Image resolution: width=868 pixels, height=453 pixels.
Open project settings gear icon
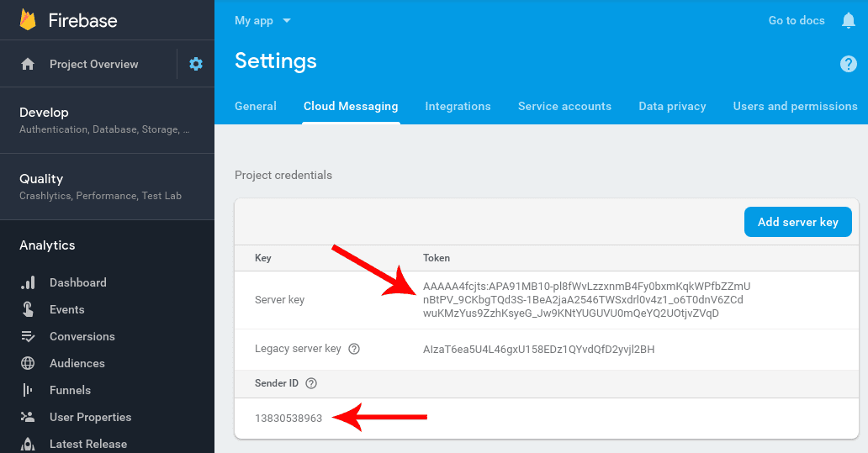pos(196,64)
